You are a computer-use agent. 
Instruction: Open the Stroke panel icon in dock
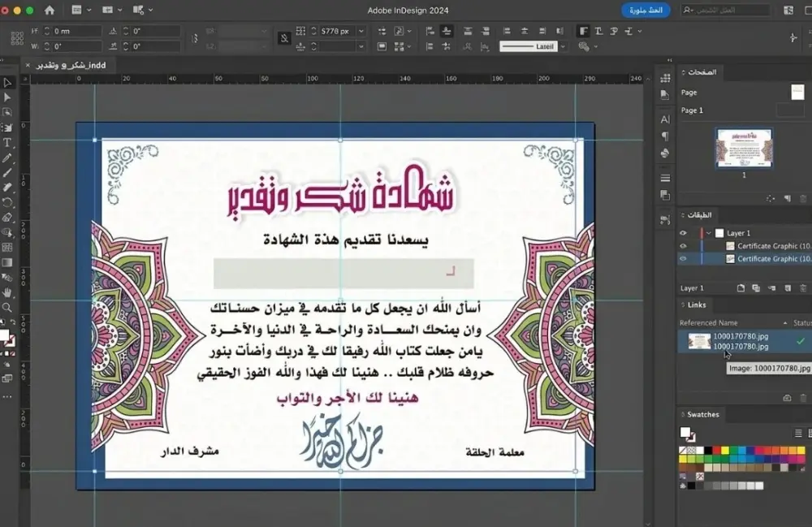point(666,178)
